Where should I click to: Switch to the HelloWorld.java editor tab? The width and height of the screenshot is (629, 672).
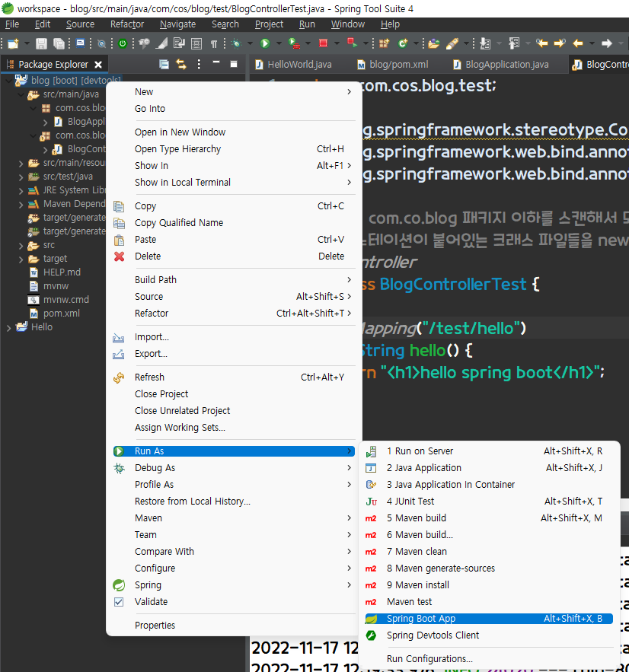294,65
